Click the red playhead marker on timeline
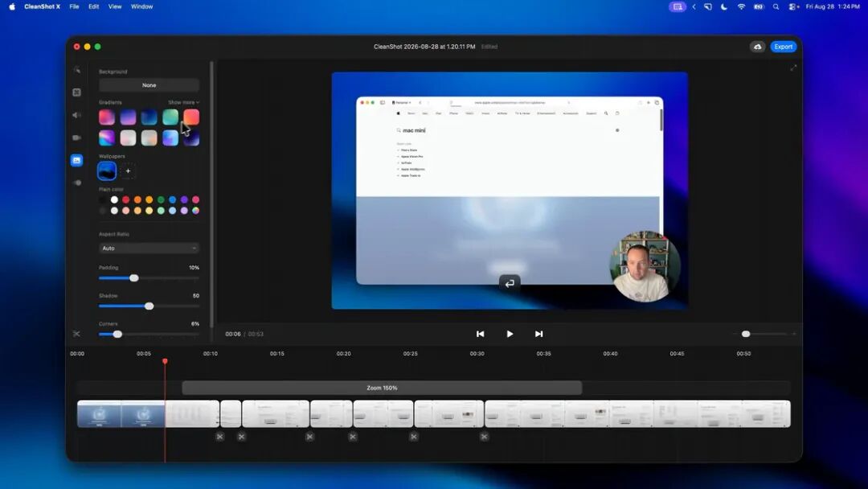The width and height of the screenshot is (868, 489). [x=165, y=361]
